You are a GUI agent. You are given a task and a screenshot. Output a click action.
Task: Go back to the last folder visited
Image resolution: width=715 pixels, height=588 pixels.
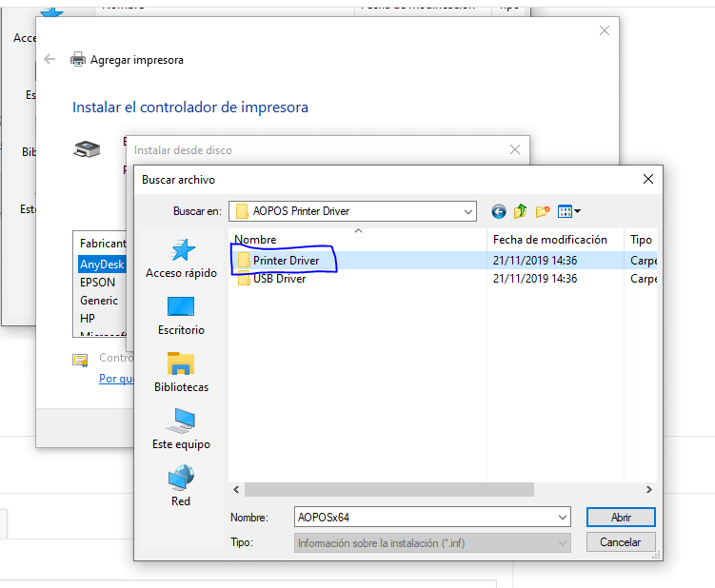coord(498,211)
